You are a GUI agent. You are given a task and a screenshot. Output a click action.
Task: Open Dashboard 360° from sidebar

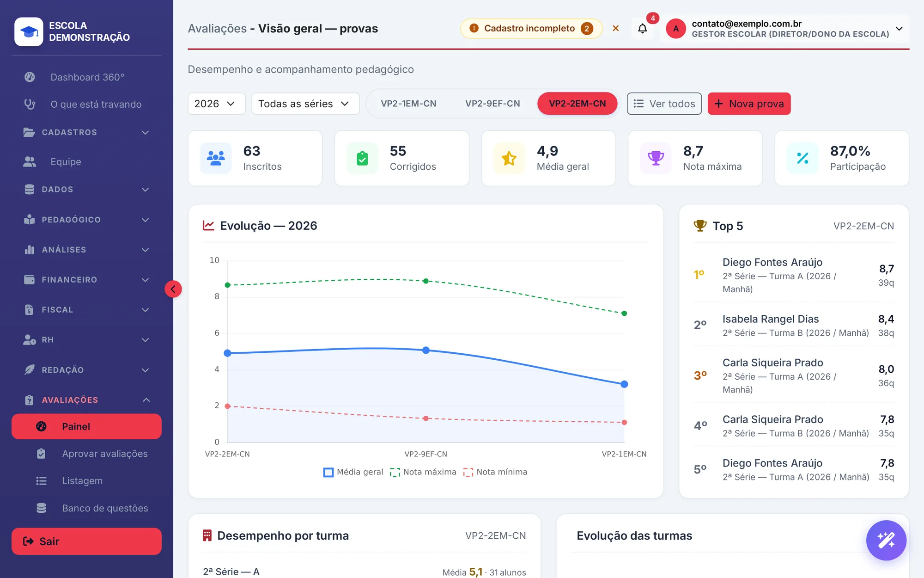[86, 77]
